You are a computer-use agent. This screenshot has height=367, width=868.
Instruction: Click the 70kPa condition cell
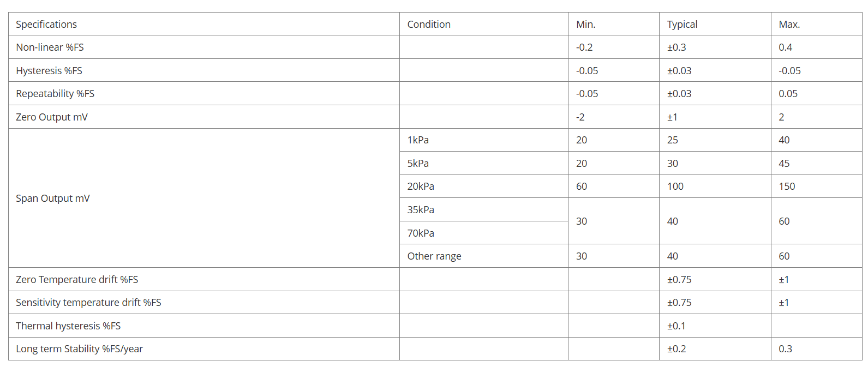point(421,233)
